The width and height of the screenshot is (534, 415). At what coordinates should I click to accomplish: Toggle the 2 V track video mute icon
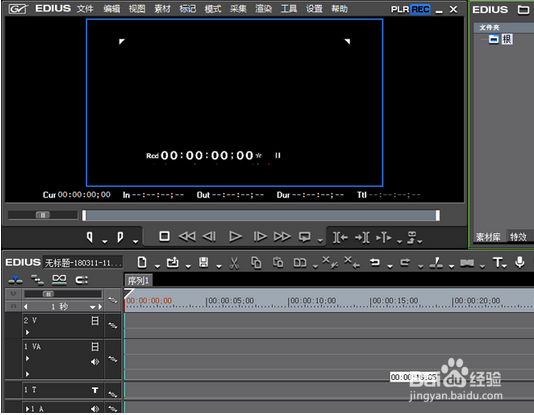[x=95, y=321]
